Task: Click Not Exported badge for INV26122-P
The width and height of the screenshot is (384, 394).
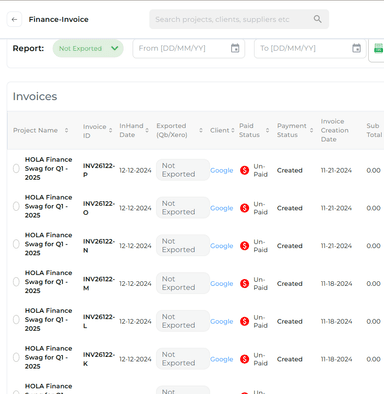Action: coord(183,170)
